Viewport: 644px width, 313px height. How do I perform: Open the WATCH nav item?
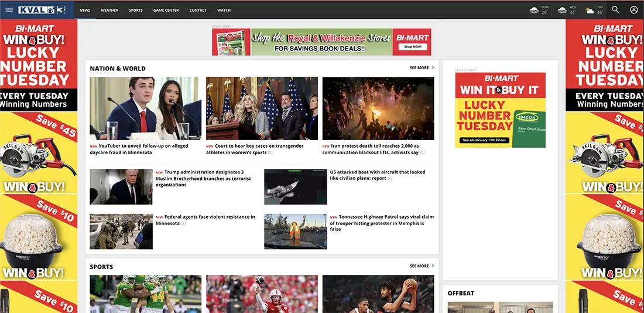point(224,11)
